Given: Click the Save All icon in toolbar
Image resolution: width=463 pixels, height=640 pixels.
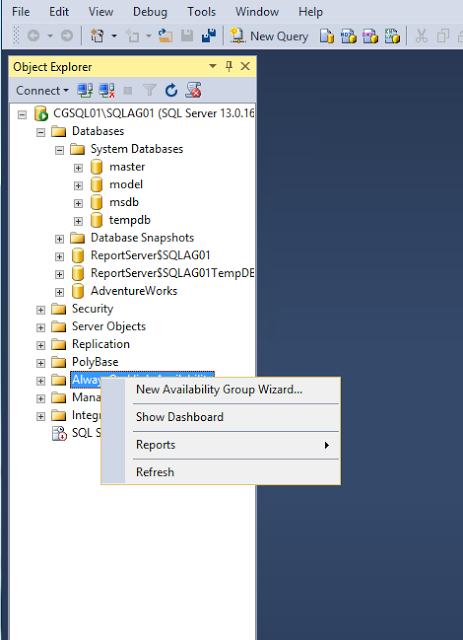Looking at the screenshot, I should tap(209, 36).
